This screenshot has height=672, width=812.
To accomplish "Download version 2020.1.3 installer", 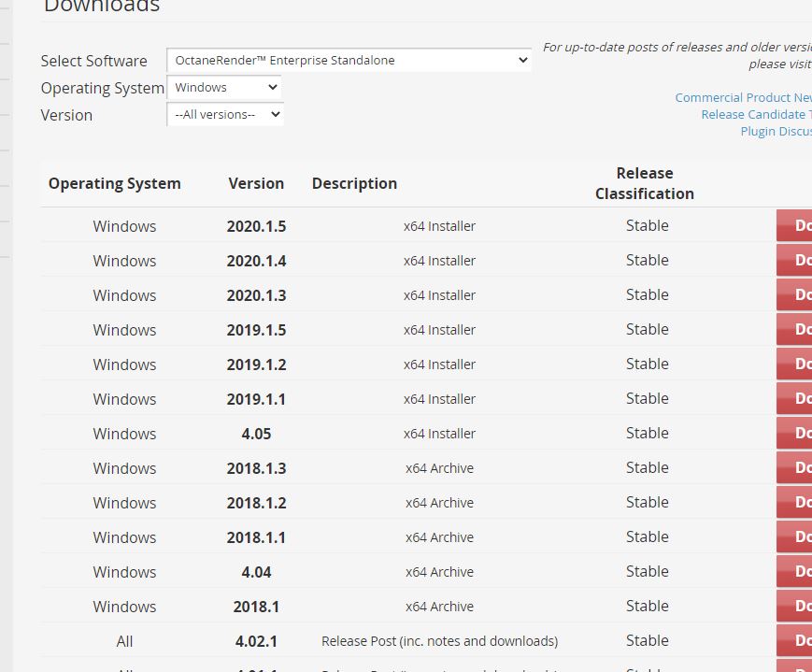I will click(794, 294).
